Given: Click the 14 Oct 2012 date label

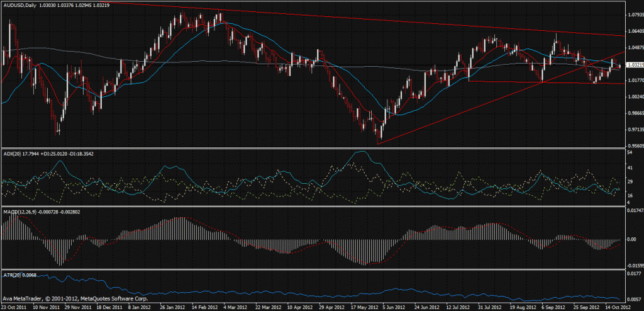Looking at the screenshot, I should 617,307.
